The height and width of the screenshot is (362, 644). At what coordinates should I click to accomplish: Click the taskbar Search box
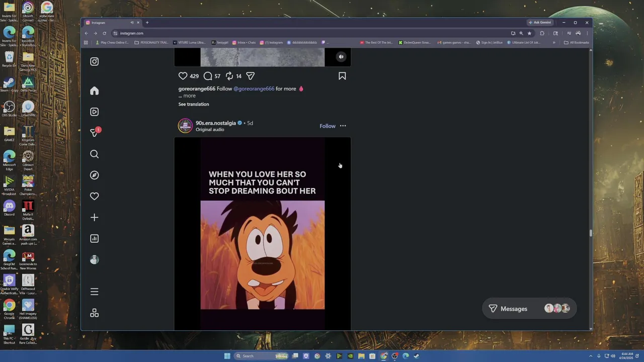coord(262,356)
